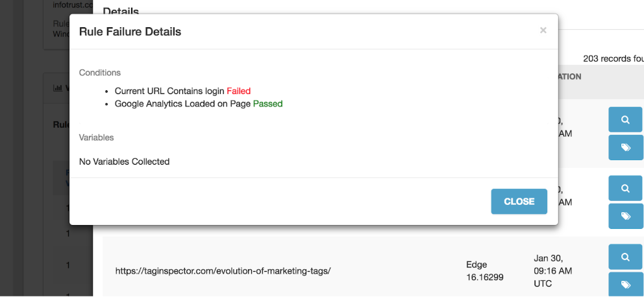Viewport: 644px width, 297px height.
Task: Click the Conditions section heading
Action: click(x=100, y=73)
